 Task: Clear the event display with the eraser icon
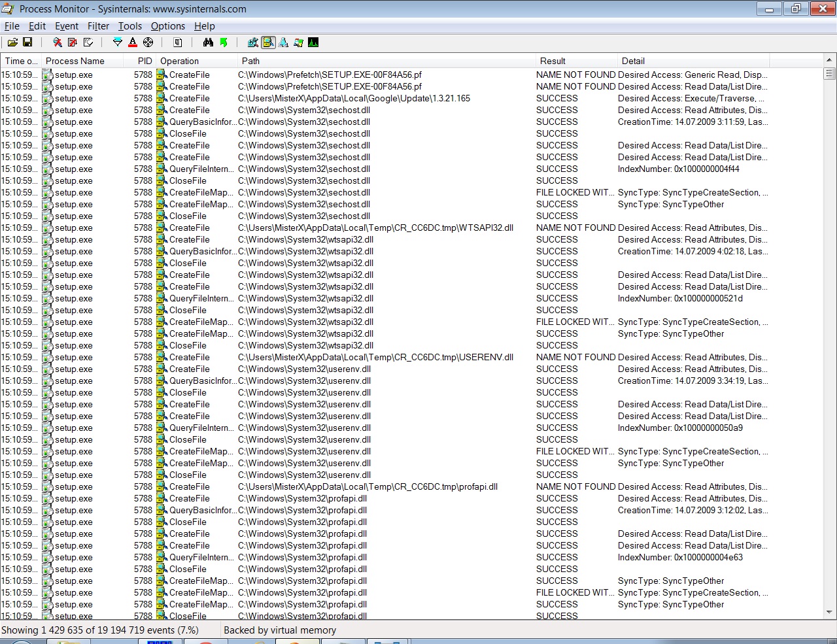pos(88,42)
